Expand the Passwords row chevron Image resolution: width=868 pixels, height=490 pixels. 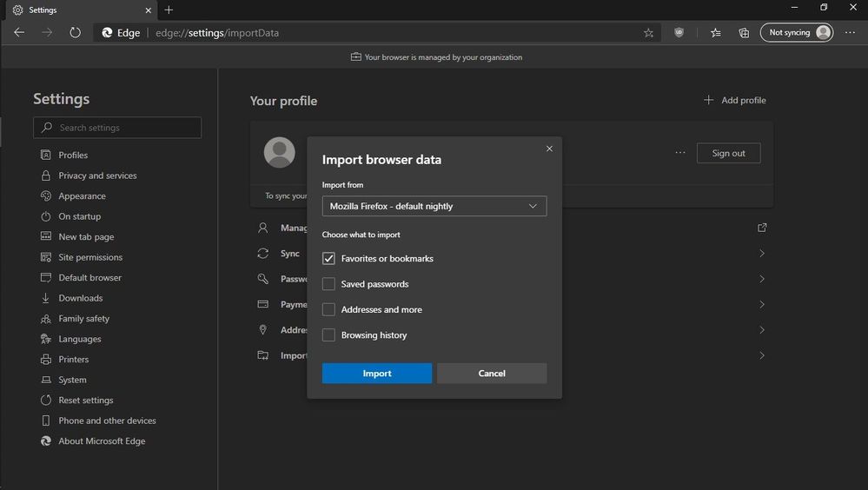(762, 279)
